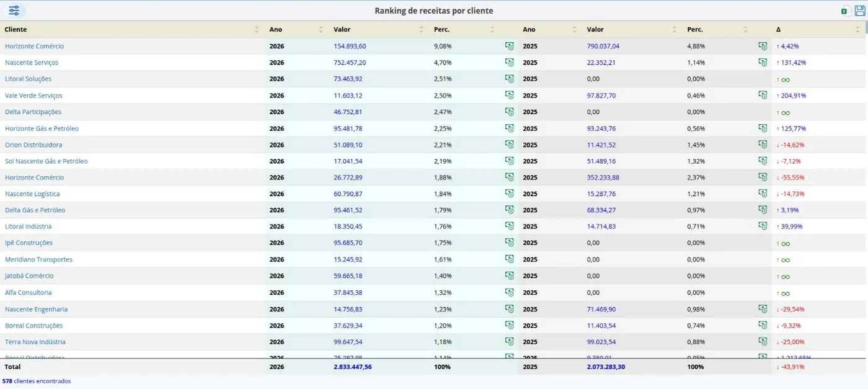Open 2026 revenue details icon for Alfa Consultoria
Viewport: 868px width, 389px height.
click(509, 292)
